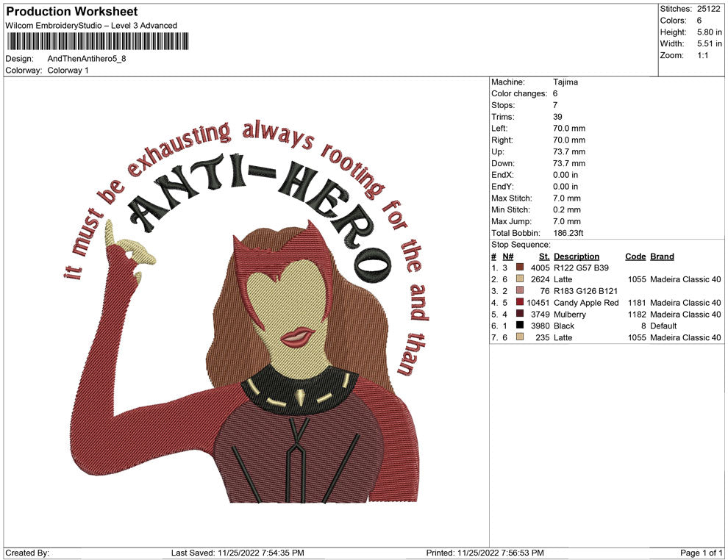Screen dimensions: 728x560
Task: Click the embroidery design preview image
Action: 247,312
